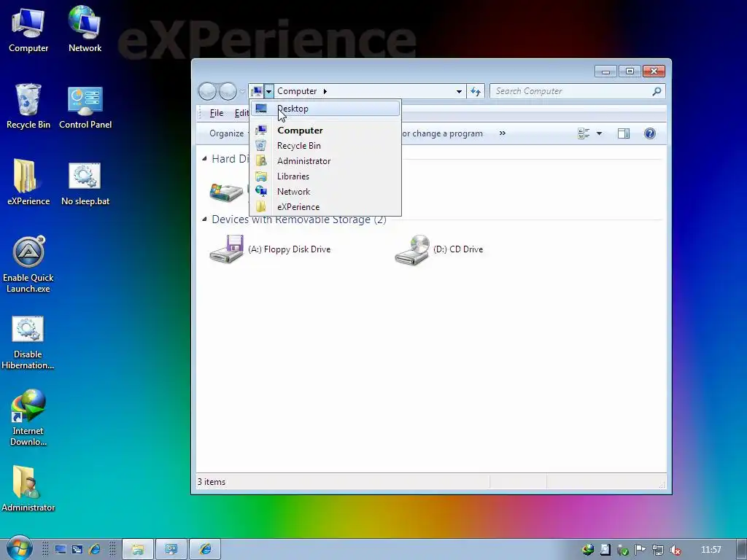The width and height of the screenshot is (747, 560).
Task: Select Internet Download Manager shortcut
Action: 28,418
